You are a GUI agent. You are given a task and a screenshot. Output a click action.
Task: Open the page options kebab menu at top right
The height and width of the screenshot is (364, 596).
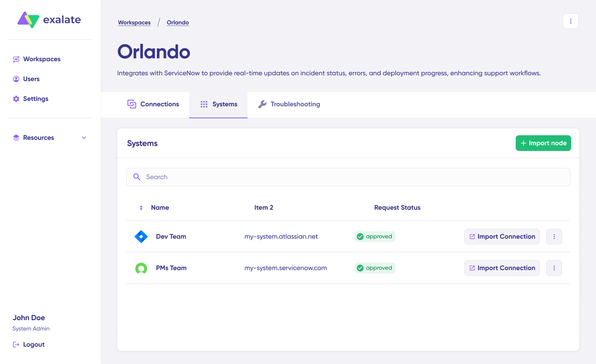(570, 21)
